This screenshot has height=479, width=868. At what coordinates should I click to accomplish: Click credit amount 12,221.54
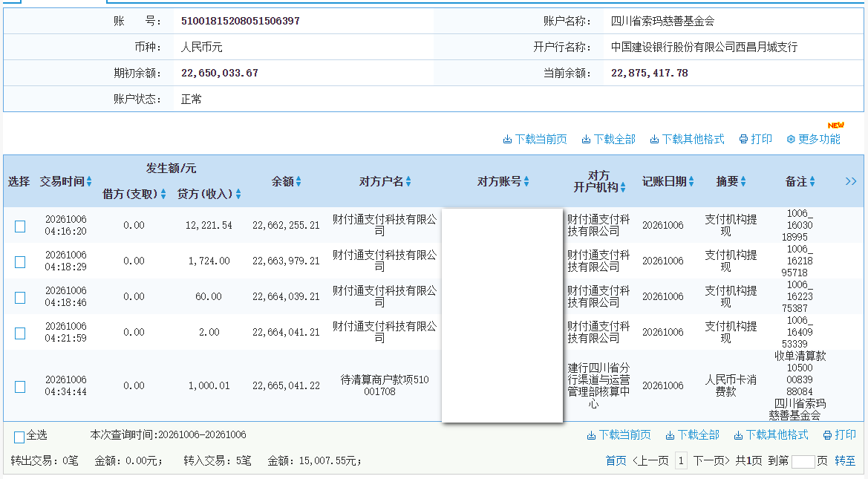pos(209,225)
